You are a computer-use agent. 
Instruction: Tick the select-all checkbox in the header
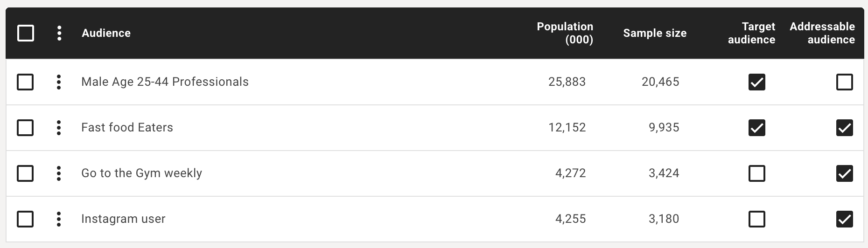[26, 33]
